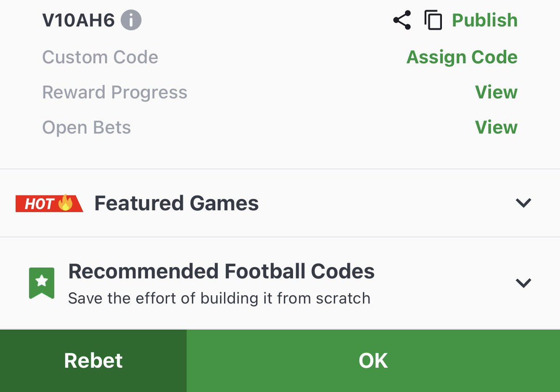Share the booking code via share icon
This screenshot has width=560, height=392.
click(402, 20)
